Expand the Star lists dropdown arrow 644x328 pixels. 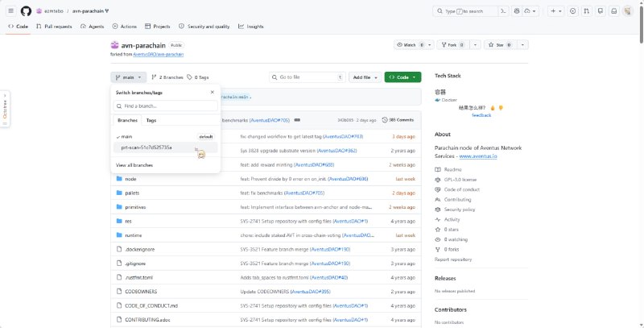click(522, 45)
